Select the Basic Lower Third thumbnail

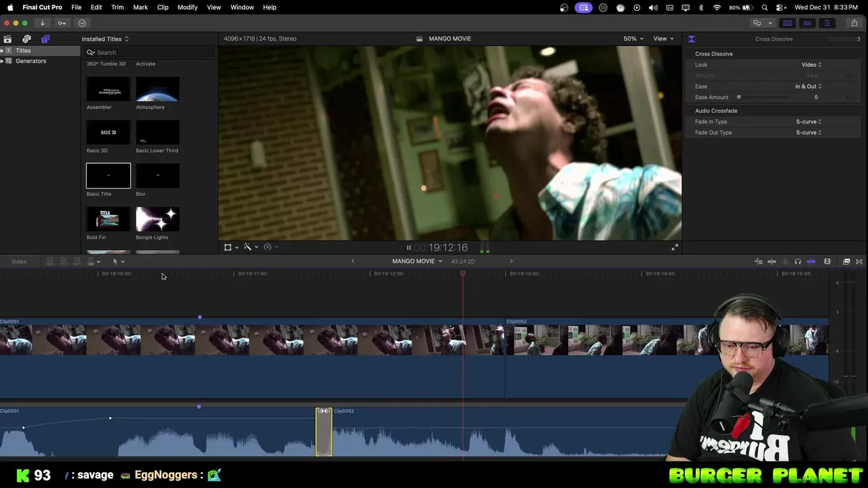(x=157, y=133)
